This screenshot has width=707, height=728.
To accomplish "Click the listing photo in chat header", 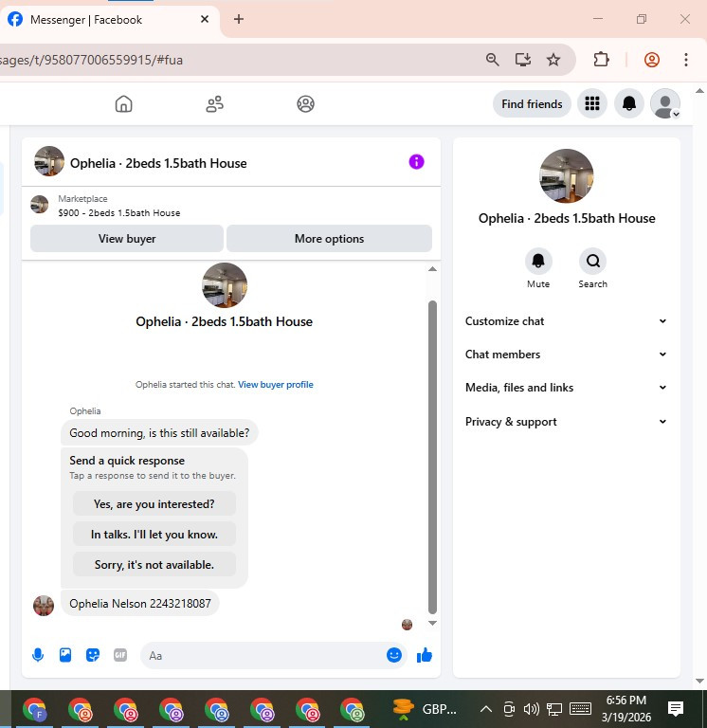I will [49, 161].
